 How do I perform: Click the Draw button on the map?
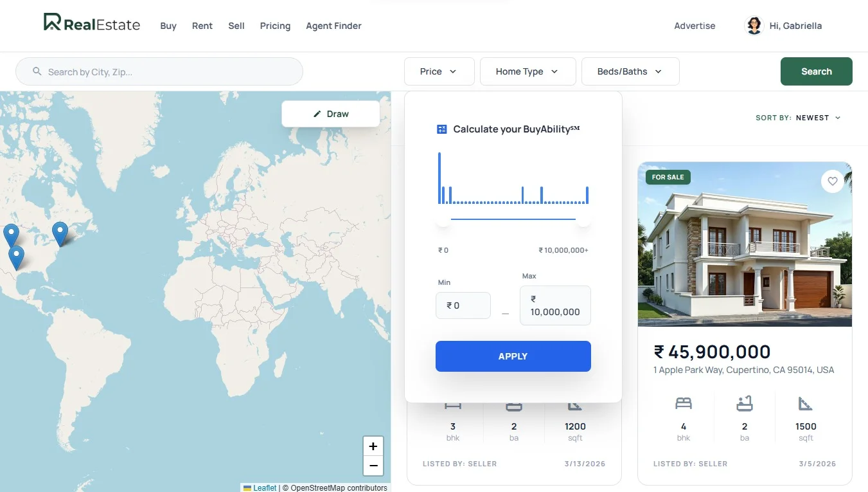point(331,114)
